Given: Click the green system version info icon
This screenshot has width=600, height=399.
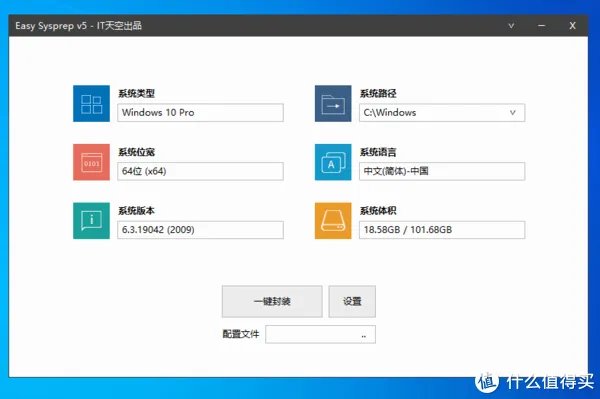Looking at the screenshot, I should click(91, 221).
